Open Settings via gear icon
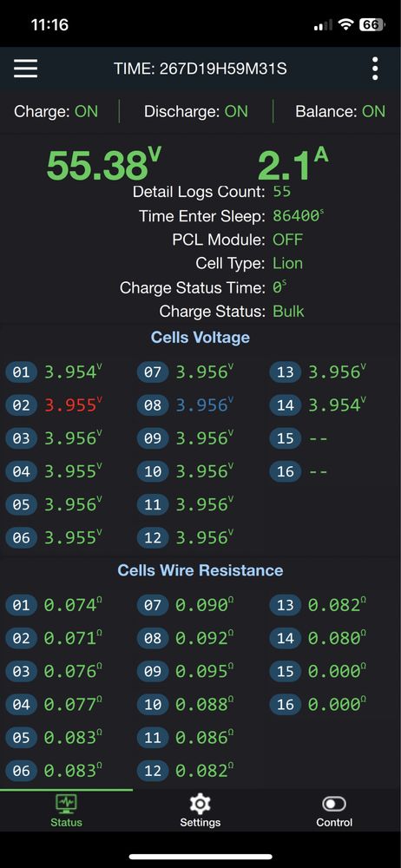 click(x=200, y=803)
